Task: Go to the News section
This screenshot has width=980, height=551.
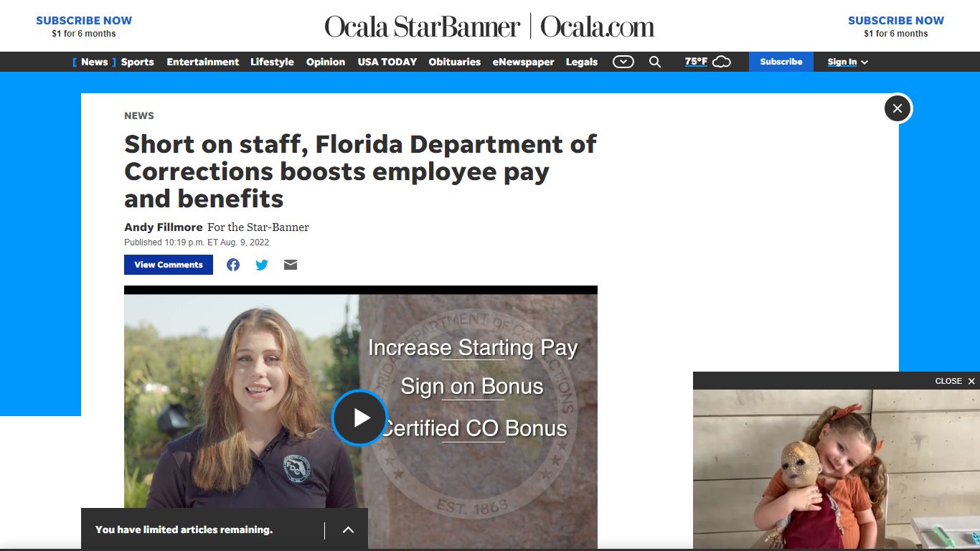Action: [94, 62]
